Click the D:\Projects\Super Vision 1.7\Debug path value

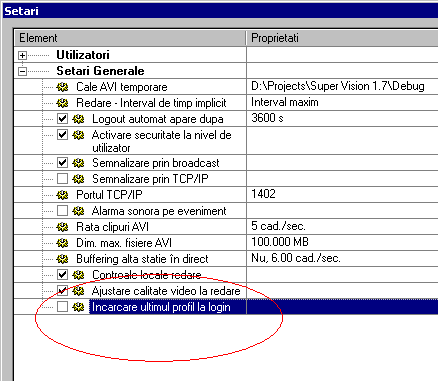[338, 86]
